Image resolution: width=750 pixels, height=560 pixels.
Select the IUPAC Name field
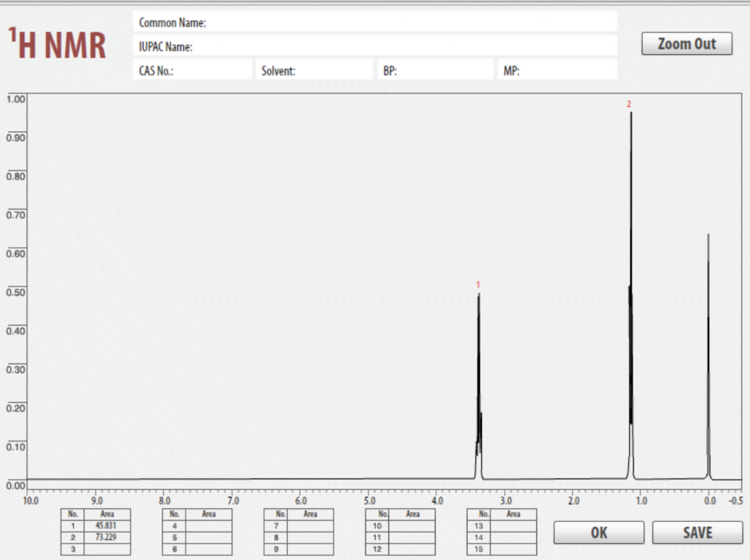coord(375,46)
